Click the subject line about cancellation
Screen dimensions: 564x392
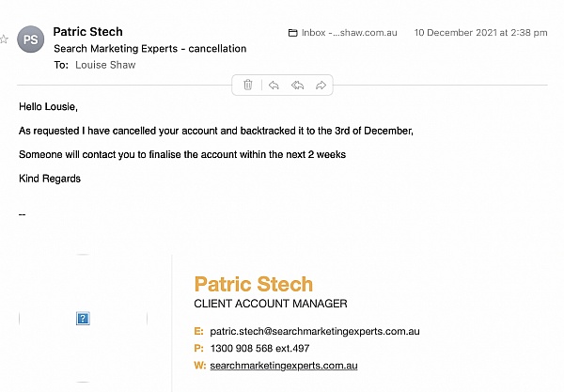tap(150, 49)
